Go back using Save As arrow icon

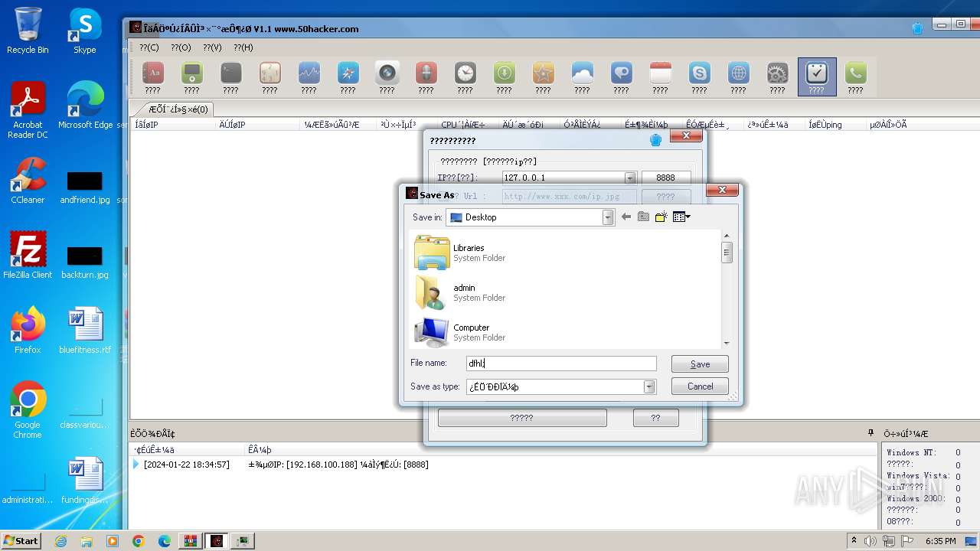click(x=626, y=217)
